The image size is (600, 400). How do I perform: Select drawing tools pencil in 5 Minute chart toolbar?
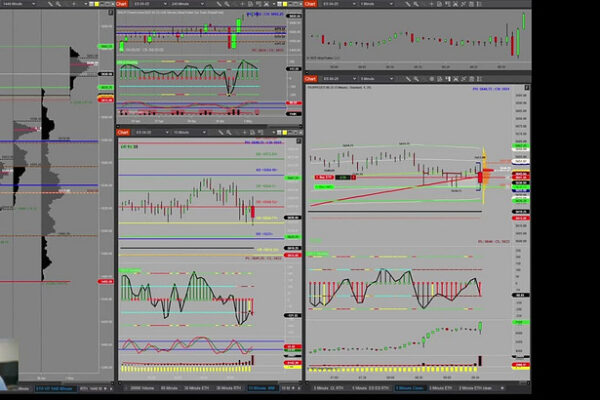[408, 78]
